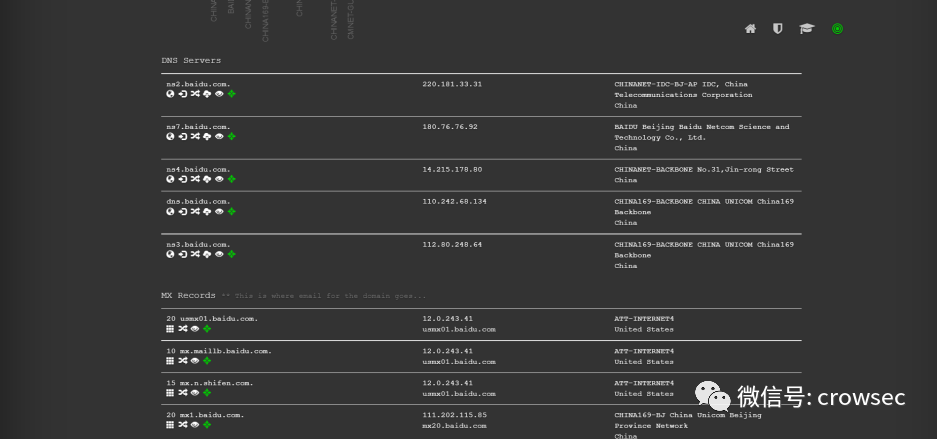
Task: Click green arrows icon under ns4.baidu.com
Action: coord(231,179)
